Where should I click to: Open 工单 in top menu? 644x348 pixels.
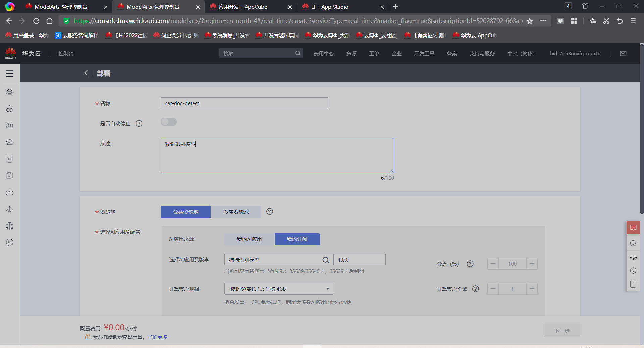click(374, 54)
